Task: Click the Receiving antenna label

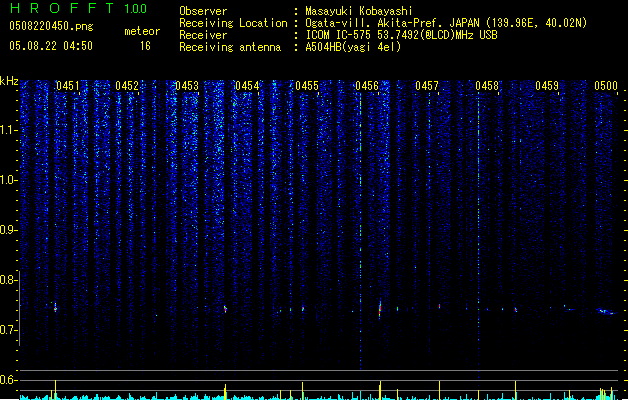Action: [230, 47]
